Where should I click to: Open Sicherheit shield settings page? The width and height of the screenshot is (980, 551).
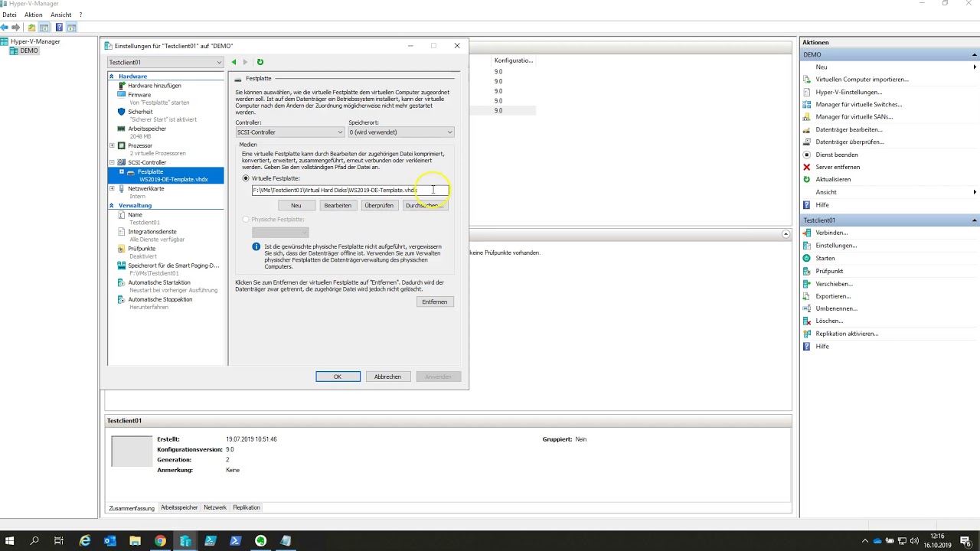pyautogui.click(x=140, y=112)
